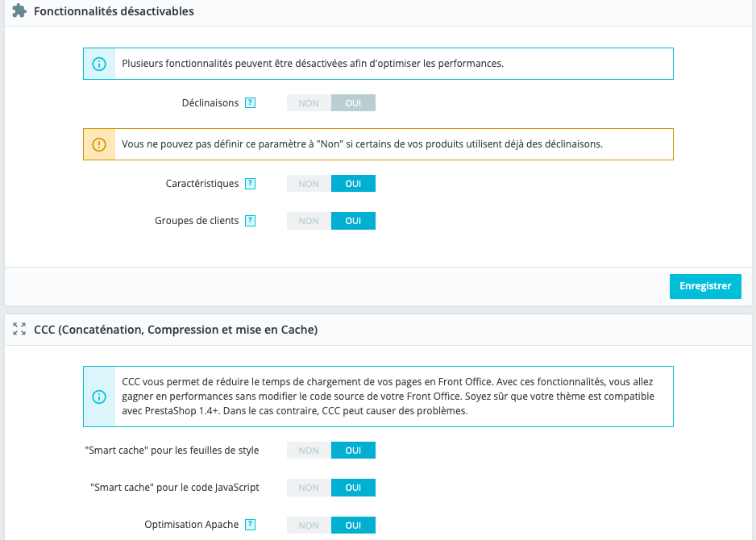Image resolution: width=756 pixels, height=540 pixels.
Task: Click the Déclinaisons OUI option
Action: (x=353, y=103)
